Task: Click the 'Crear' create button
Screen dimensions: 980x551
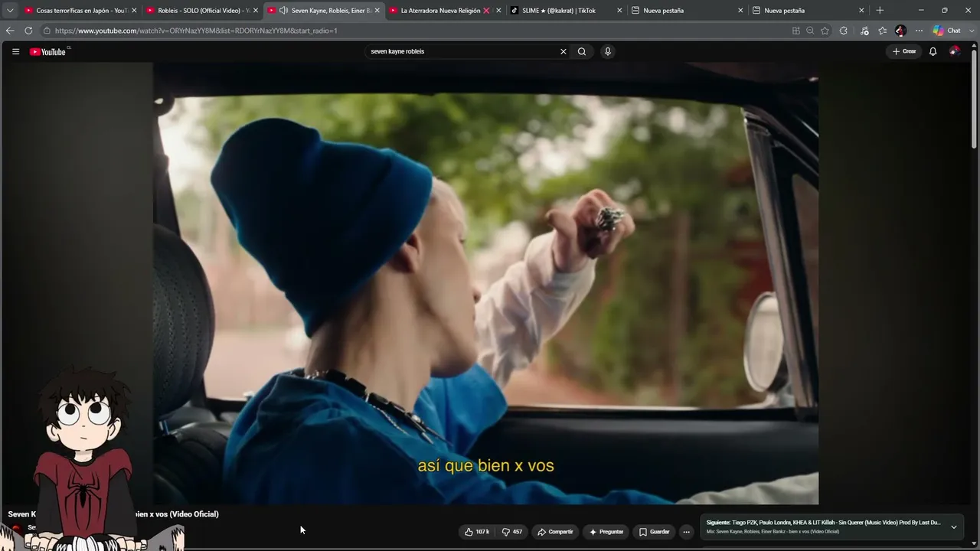Action: (x=903, y=51)
